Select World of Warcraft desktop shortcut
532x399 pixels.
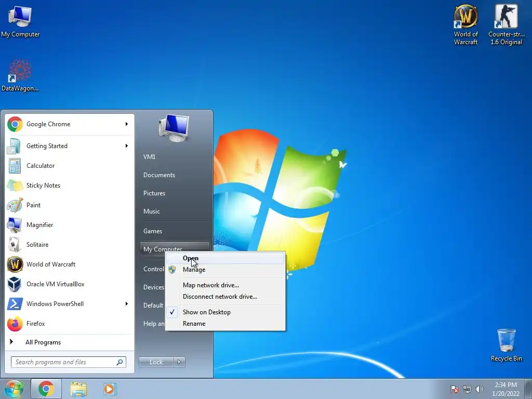click(x=465, y=25)
